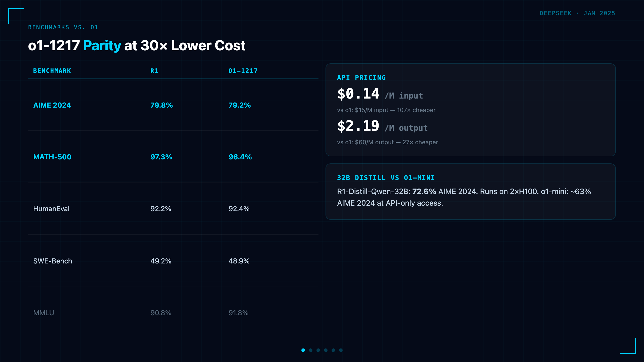The height and width of the screenshot is (362, 644).
Task: Jump to the second slide dot
Action: pyautogui.click(x=311, y=350)
